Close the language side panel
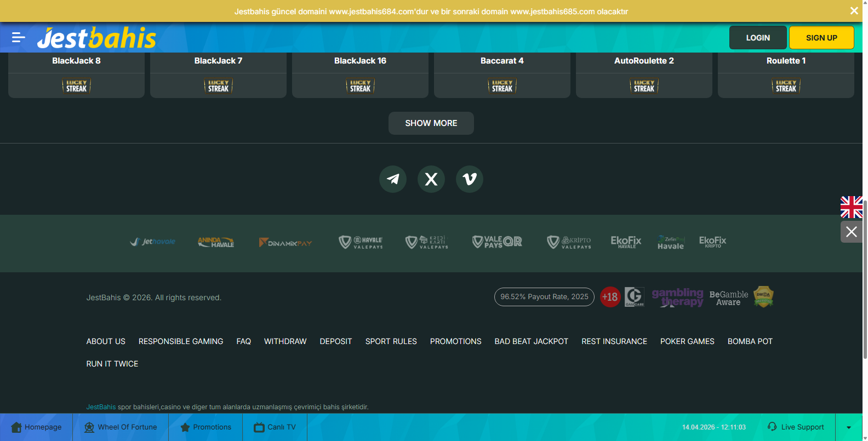Screen dimensions: 868x441 pos(852,232)
